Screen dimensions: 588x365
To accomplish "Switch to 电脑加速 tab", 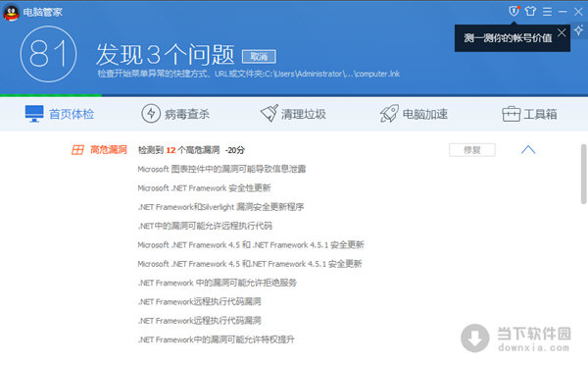I will point(414,114).
